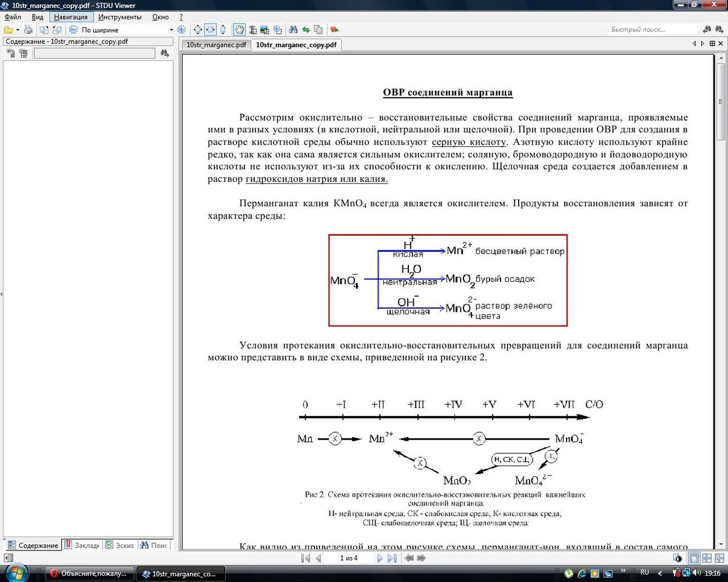The width and height of the screenshot is (728, 582).
Task: Go to the last page
Action: [392, 558]
